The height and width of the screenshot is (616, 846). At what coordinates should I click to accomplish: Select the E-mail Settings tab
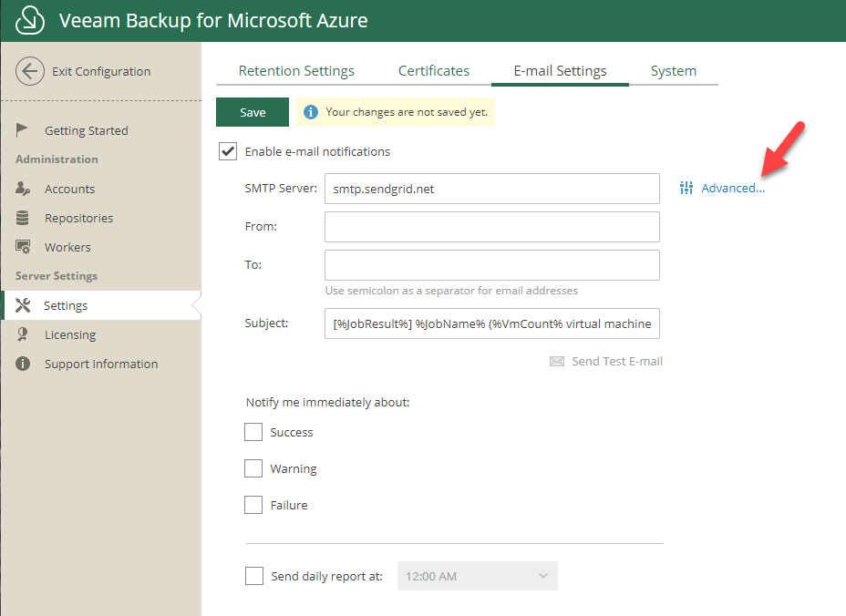coord(560,71)
